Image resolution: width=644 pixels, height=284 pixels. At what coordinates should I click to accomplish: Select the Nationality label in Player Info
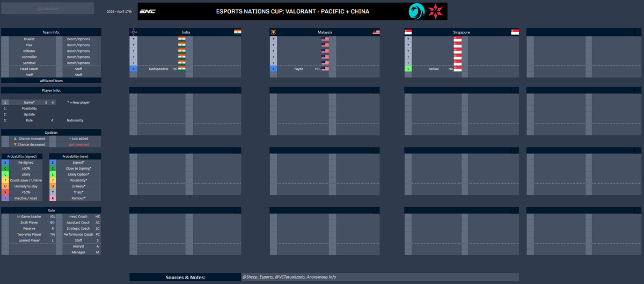[x=75, y=120]
